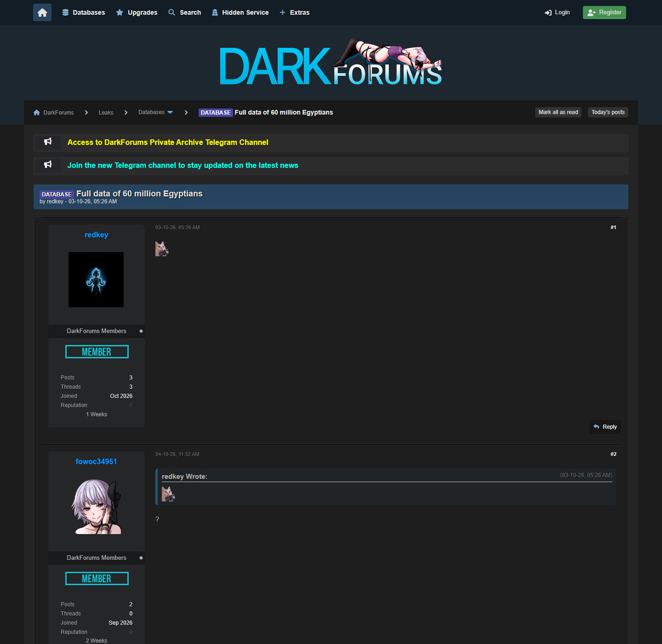Reply to redkey's post
Screen dimensions: 662x644
[605, 427]
